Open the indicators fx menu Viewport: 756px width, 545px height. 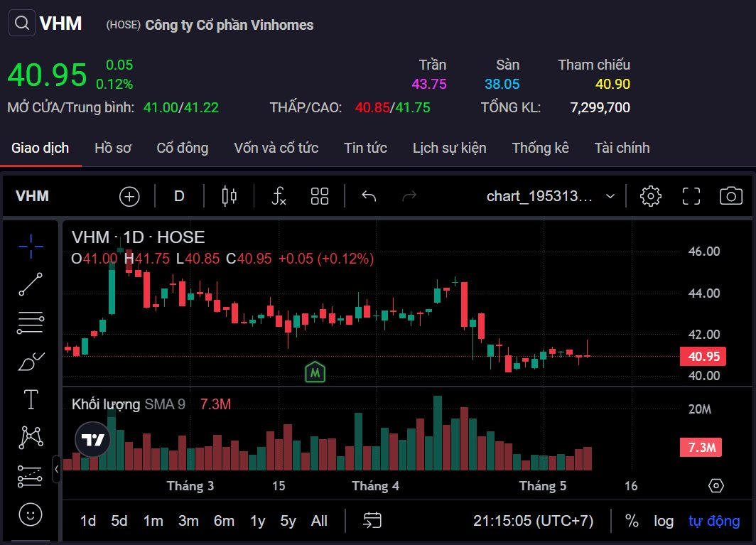(x=279, y=196)
